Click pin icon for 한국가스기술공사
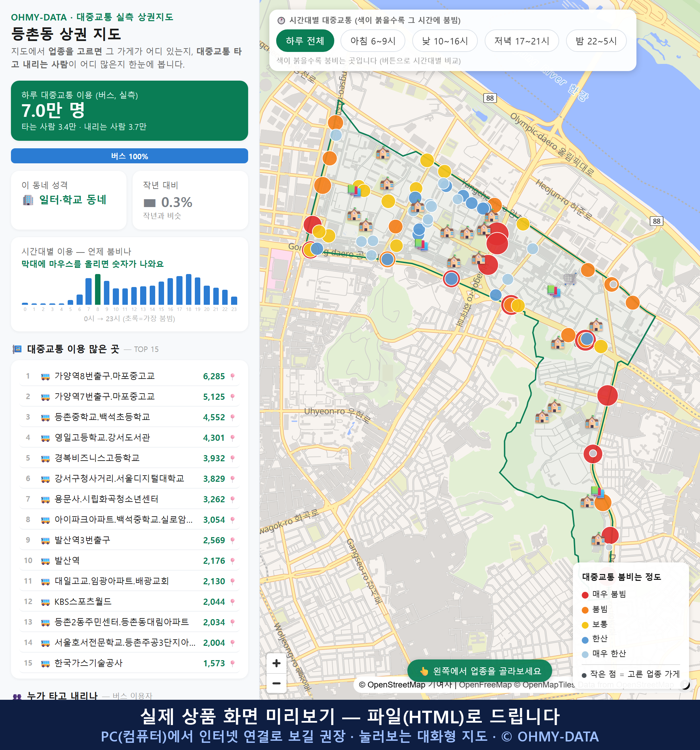Viewport: 700px width, 750px height. coord(232,663)
